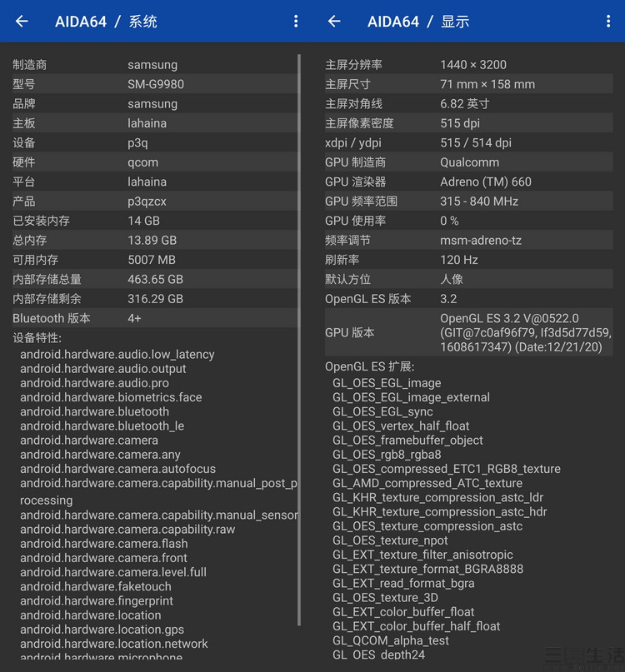Click android.hardware.camera.any entry
The width and height of the screenshot is (625, 672).
click(100, 455)
